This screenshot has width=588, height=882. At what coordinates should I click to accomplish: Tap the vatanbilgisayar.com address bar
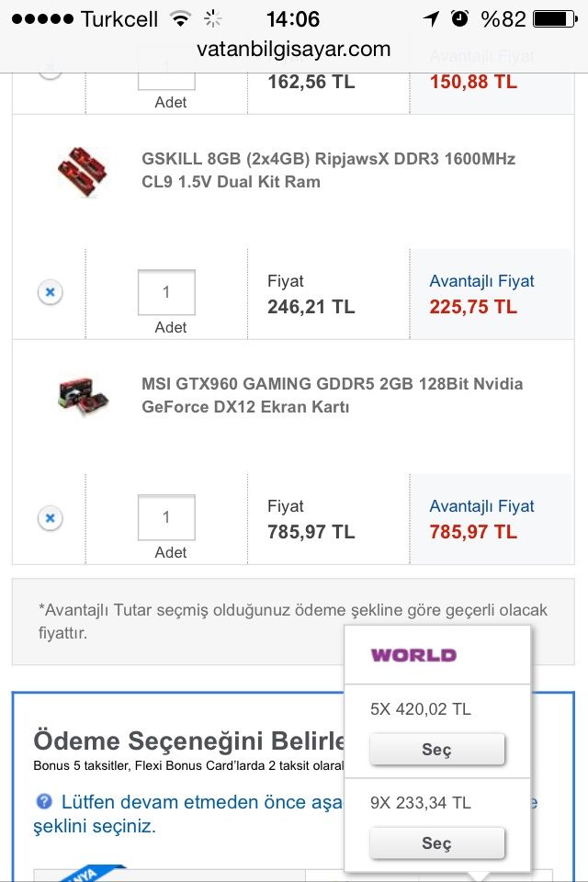(294, 49)
